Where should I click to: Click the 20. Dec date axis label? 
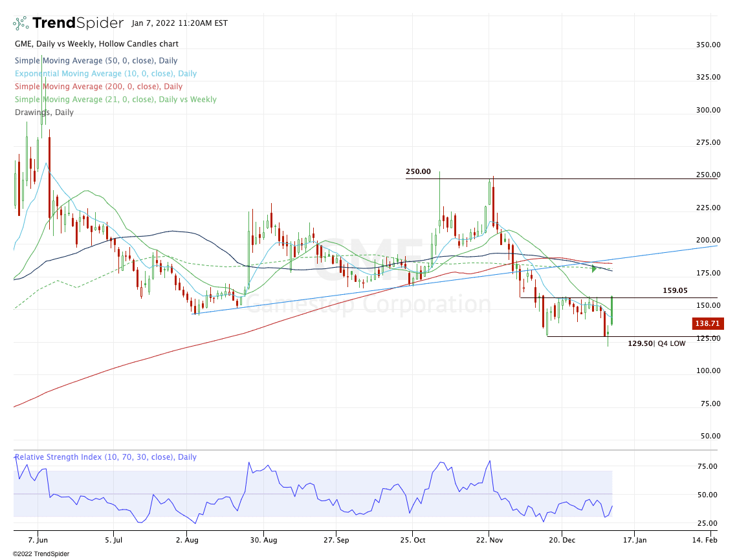coord(562,540)
